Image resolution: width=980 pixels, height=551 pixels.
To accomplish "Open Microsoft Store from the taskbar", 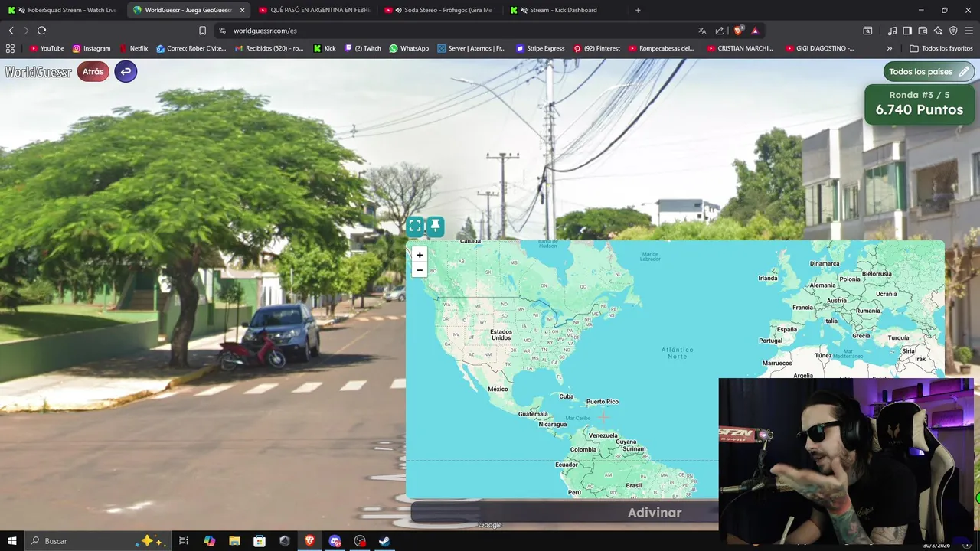I will 260,541.
